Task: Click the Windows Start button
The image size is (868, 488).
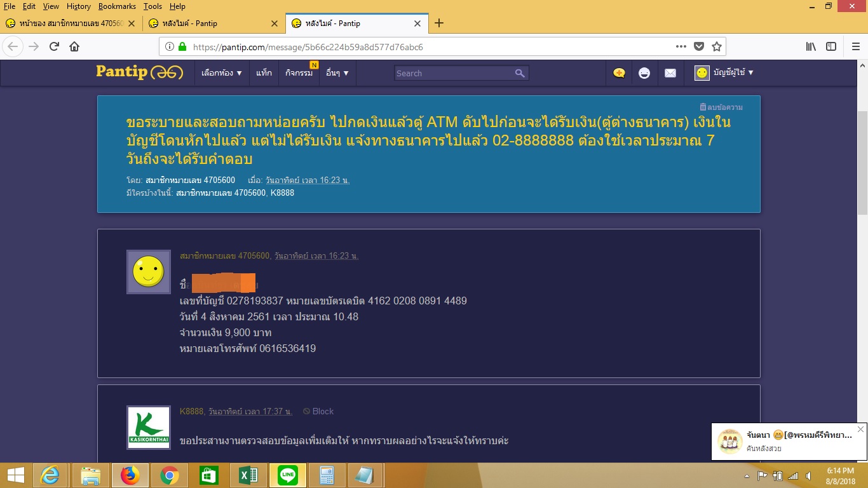Action: click(x=15, y=475)
